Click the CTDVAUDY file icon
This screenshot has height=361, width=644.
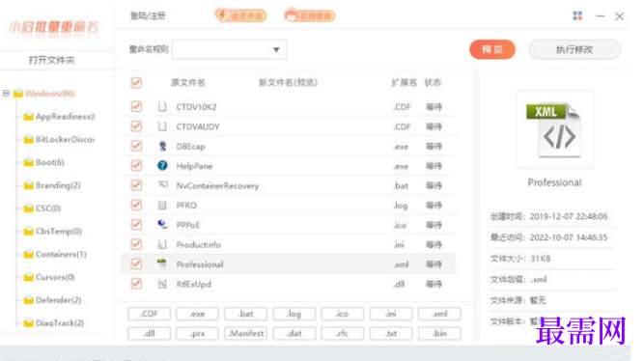162,126
